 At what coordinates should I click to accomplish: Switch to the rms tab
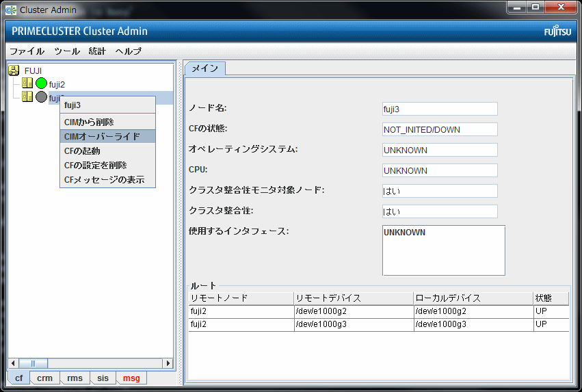(75, 378)
